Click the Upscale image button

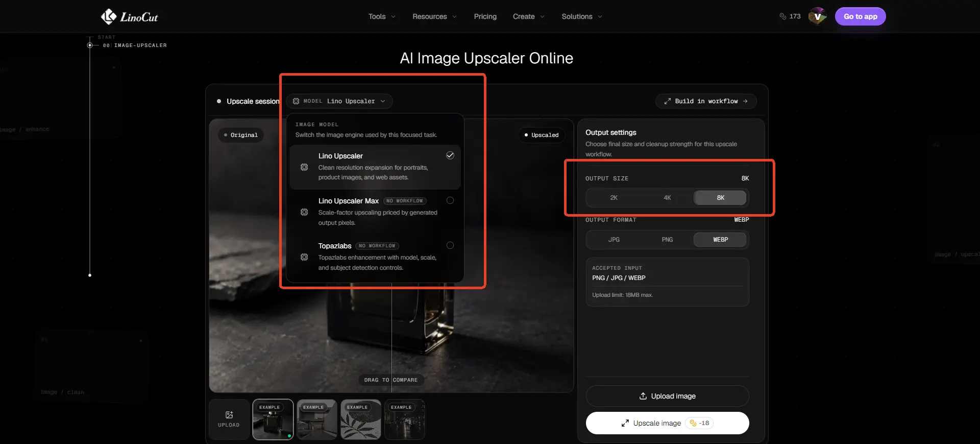(x=667, y=423)
